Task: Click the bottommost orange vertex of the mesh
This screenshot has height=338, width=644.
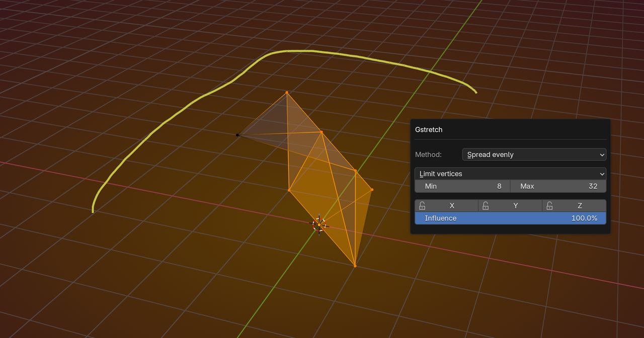Action: [355, 266]
